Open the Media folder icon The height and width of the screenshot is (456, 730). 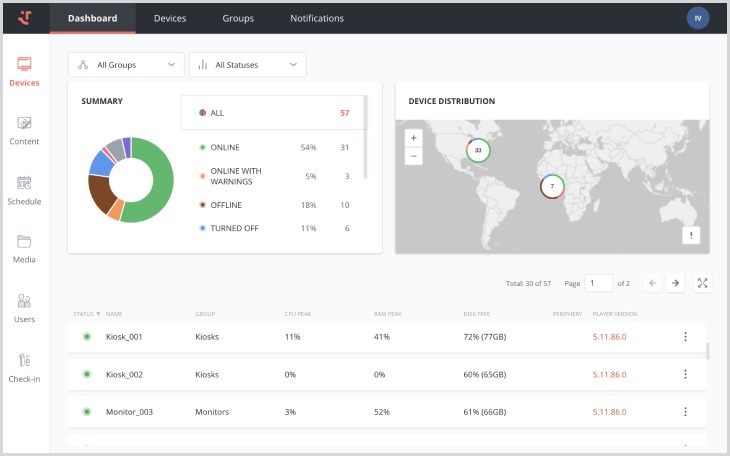[x=24, y=248]
